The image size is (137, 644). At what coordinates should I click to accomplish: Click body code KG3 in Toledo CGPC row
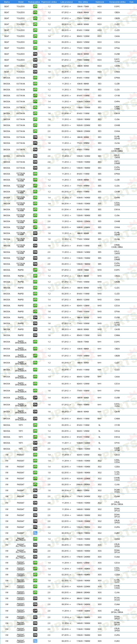coord(100,6)
